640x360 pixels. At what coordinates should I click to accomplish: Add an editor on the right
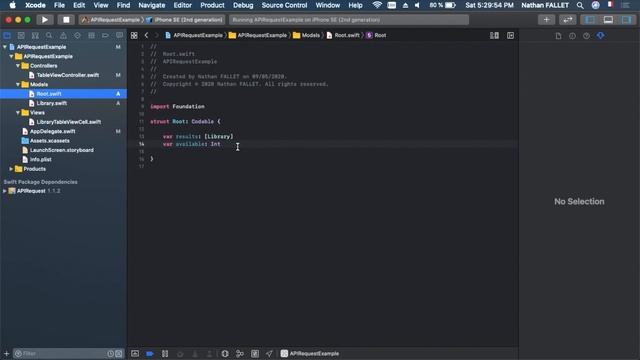510,36
